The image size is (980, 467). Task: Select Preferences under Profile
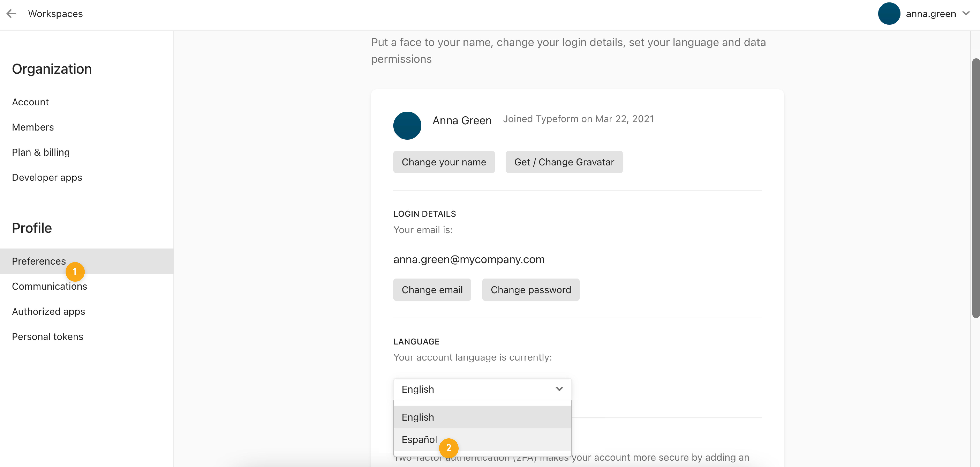pyautogui.click(x=87, y=261)
